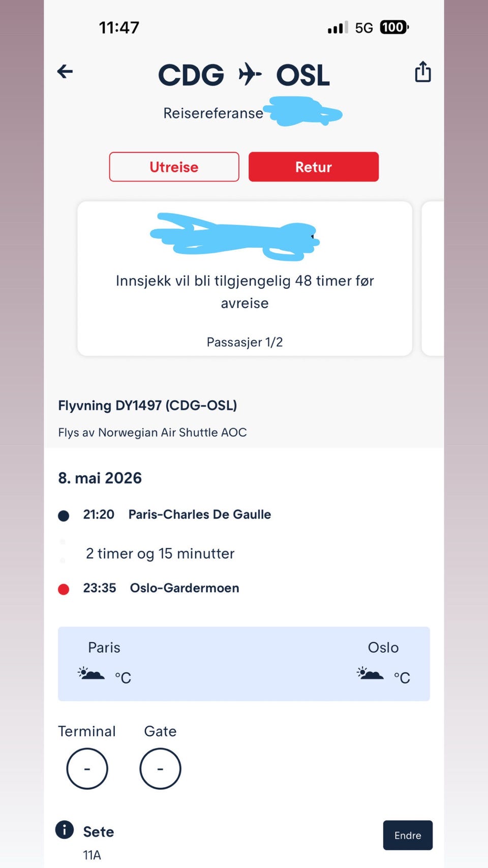488x868 pixels.
Task: Tap the dark departure dot at 21:20
Action: point(64,516)
